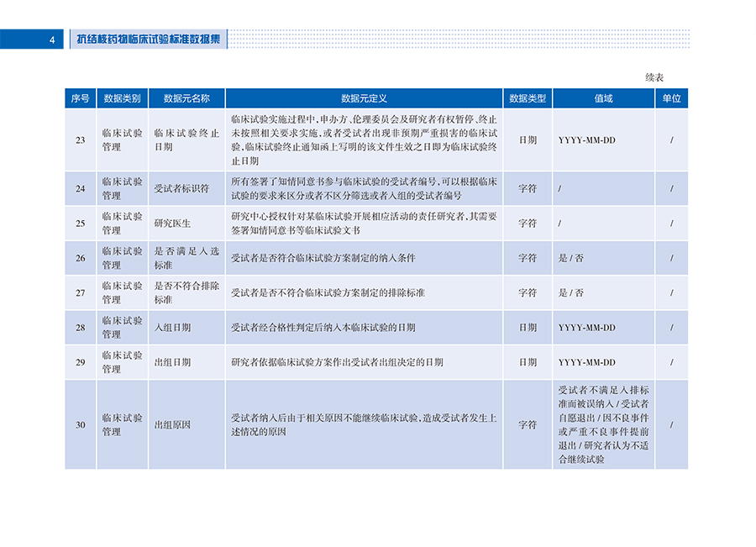
Task: Click the 是否满足入选标准 name cell
Action: point(186,259)
